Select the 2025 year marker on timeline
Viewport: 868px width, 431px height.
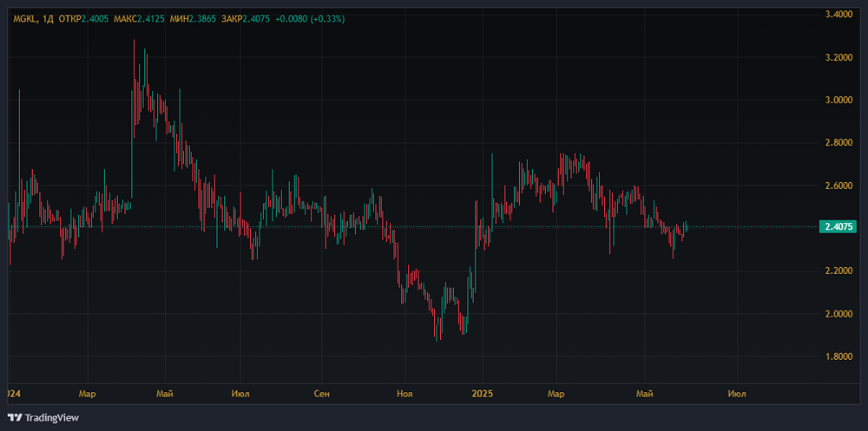click(483, 394)
